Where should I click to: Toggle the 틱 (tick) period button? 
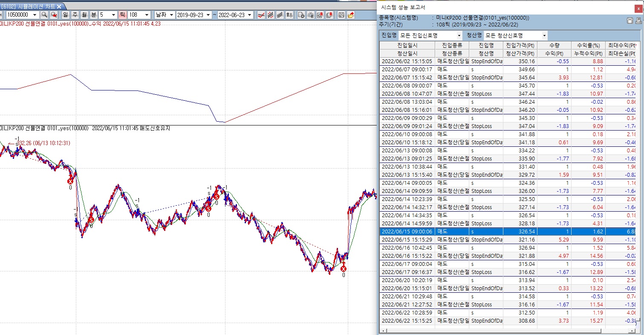coord(123,15)
